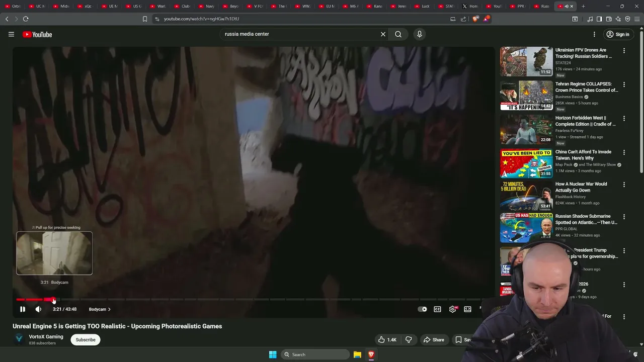Go back with browser back arrow
The image size is (644, 362).
7,19
